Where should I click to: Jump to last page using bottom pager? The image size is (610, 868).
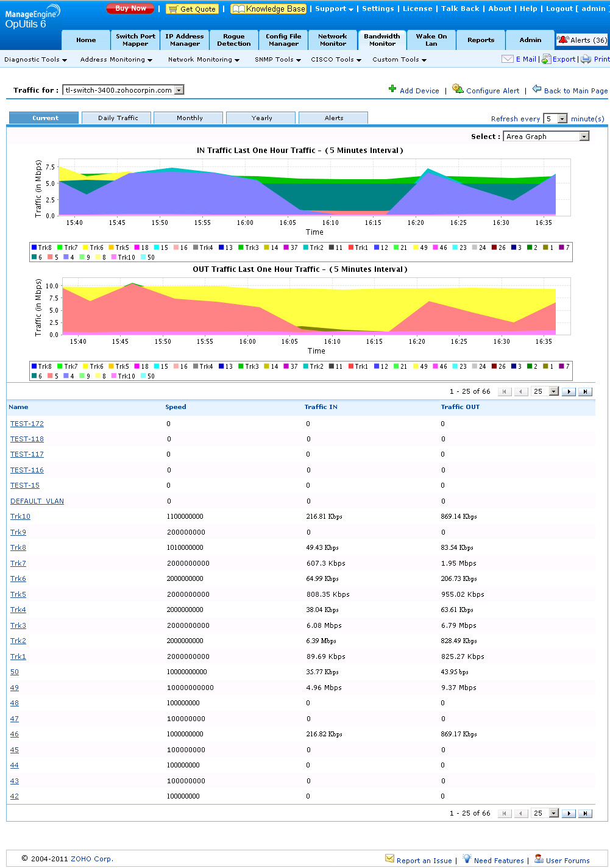(585, 813)
